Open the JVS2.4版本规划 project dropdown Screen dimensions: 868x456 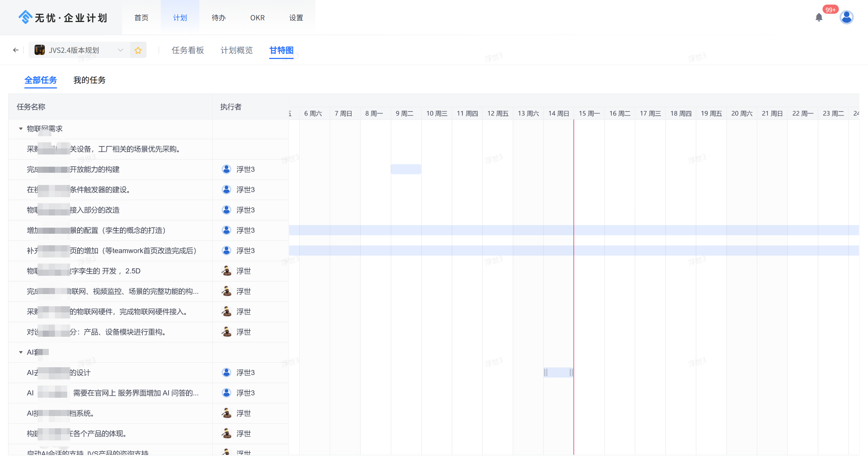[x=120, y=50]
